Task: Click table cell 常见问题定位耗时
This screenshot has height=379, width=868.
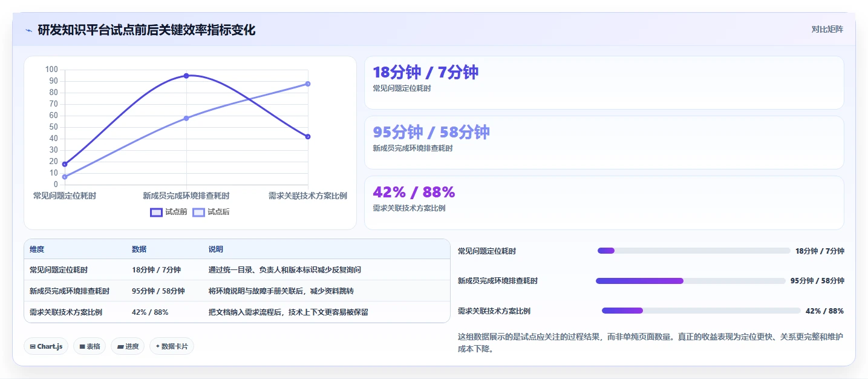Action: tap(59, 270)
